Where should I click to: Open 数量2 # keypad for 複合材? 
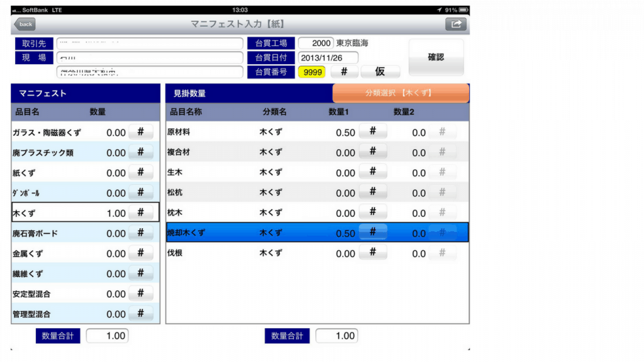tap(443, 152)
